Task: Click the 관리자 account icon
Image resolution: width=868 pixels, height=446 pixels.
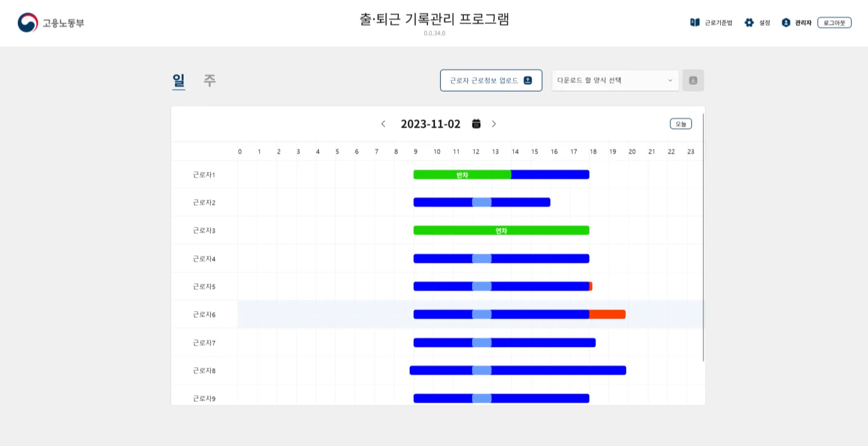Action: pos(785,21)
